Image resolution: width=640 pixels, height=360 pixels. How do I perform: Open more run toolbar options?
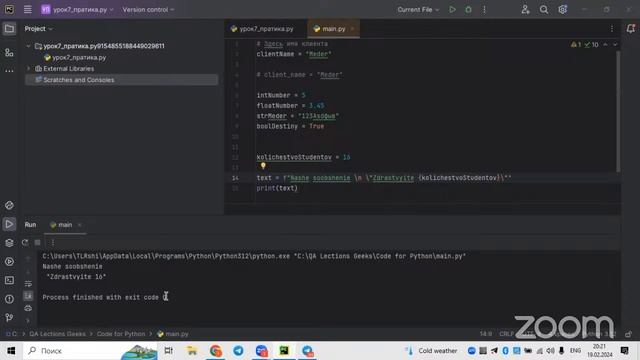(x=53, y=242)
